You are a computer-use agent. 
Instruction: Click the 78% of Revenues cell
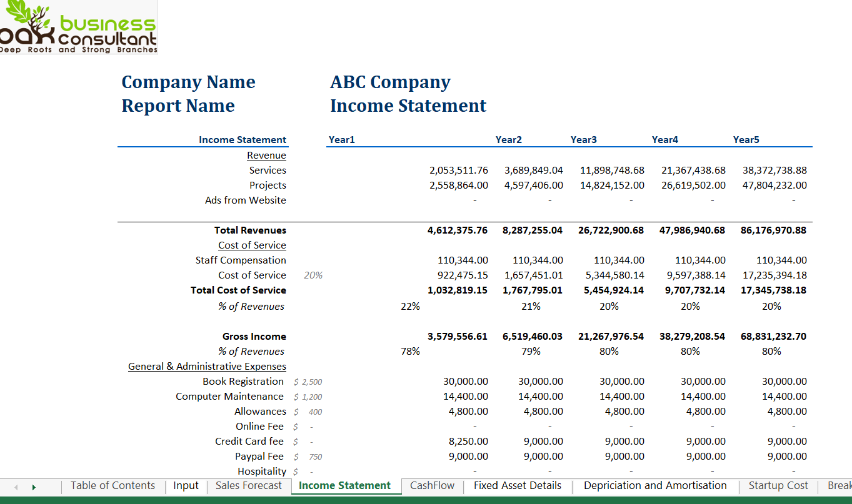coord(410,352)
